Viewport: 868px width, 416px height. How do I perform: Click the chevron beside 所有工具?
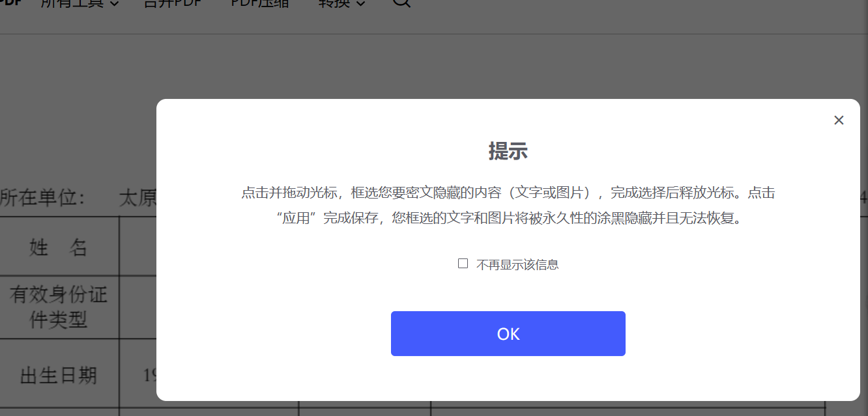[x=115, y=3]
